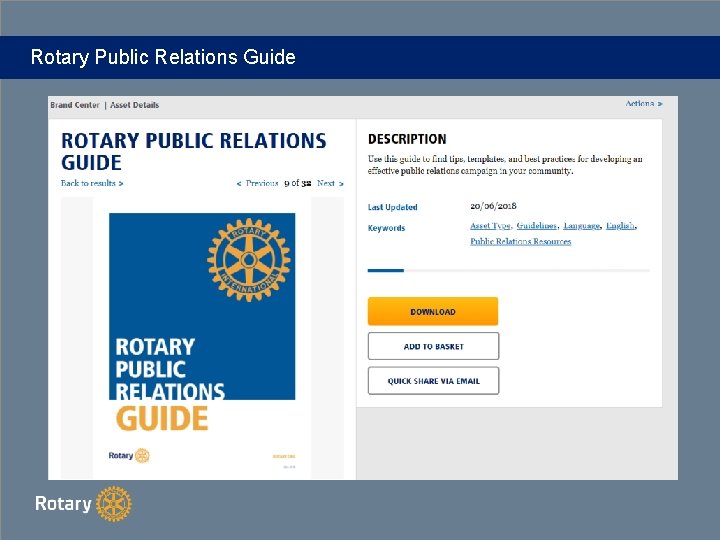Click the 'Last Updated' label
The width and height of the screenshot is (720, 540).
coord(392,207)
